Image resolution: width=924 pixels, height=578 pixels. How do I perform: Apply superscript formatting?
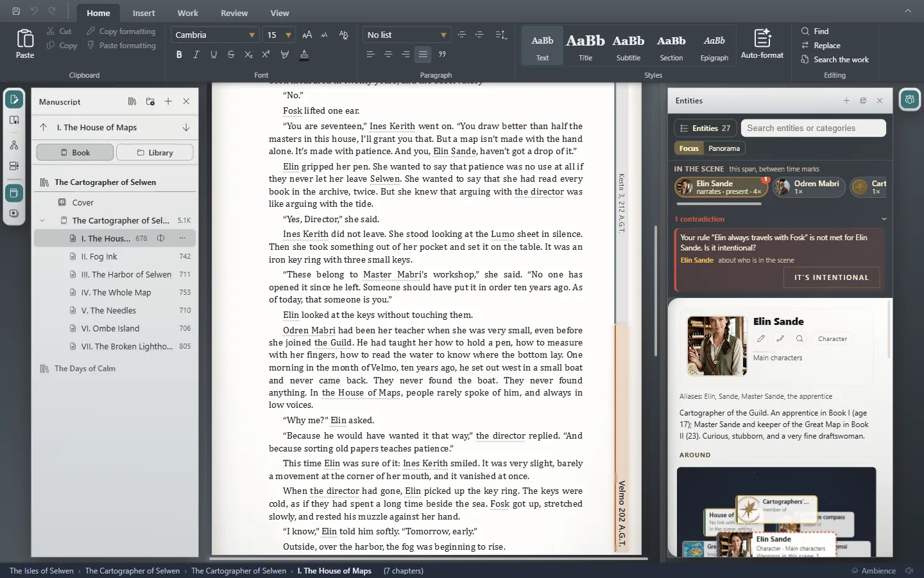pos(266,55)
